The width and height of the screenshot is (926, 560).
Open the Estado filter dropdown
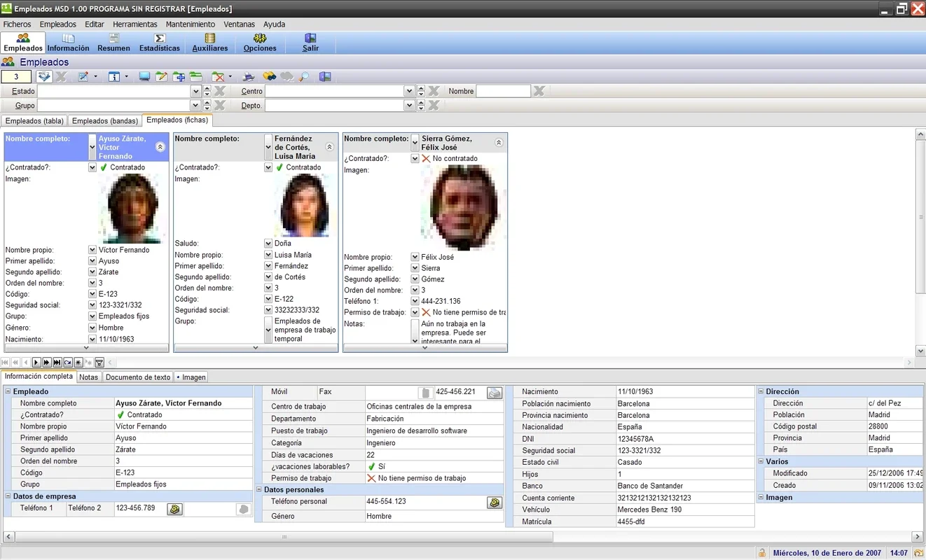tap(196, 91)
